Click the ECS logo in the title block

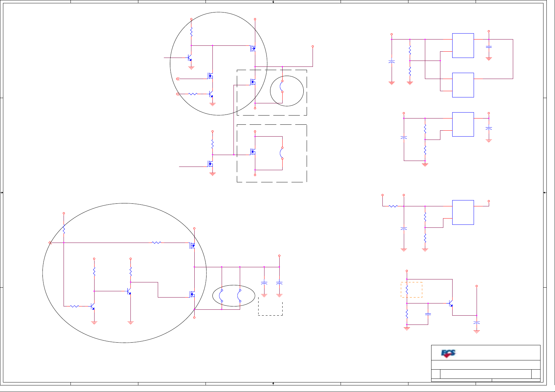point(448,353)
